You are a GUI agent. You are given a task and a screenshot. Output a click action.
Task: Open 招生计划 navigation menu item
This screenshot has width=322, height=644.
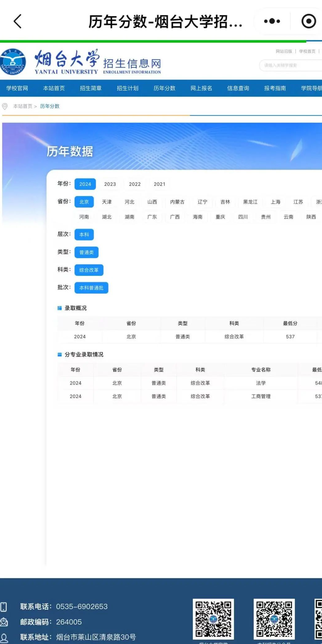[x=128, y=88]
